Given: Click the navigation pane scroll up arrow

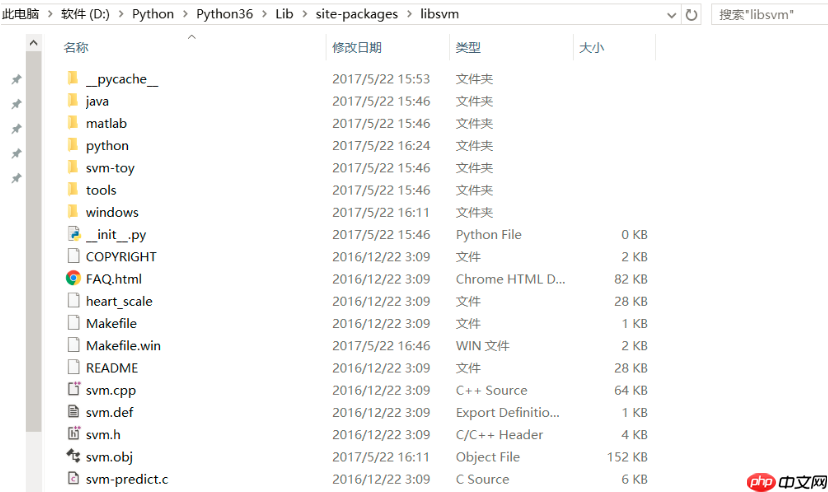Looking at the screenshot, I should pos(33,43).
